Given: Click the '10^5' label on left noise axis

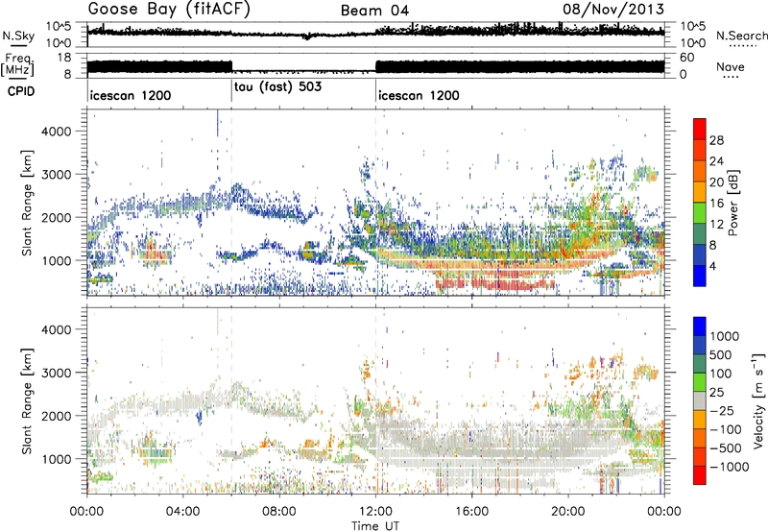Looking at the screenshot, I should [x=59, y=26].
